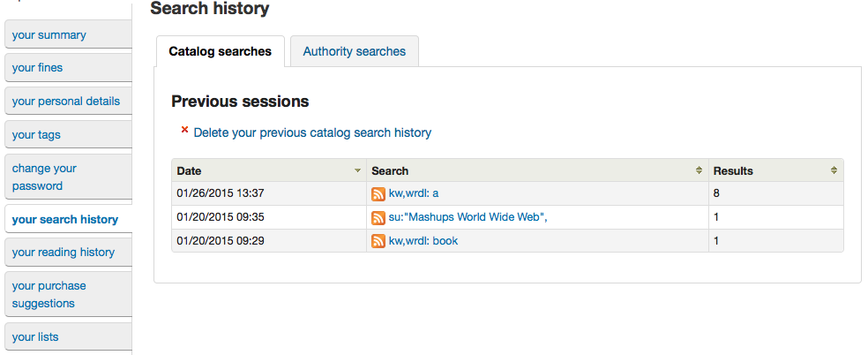Show your reading history
This screenshot has width=868, height=355.
click(64, 253)
